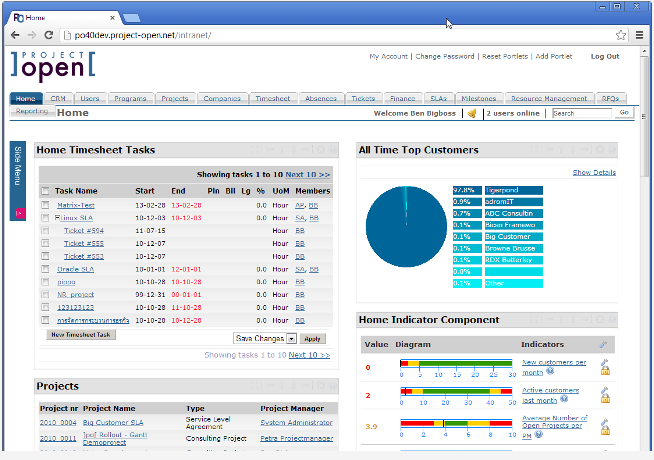Click the wrench icon in Indicators header
Image resolution: width=654 pixels, height=460 pixels.
[x=603, y=344]
